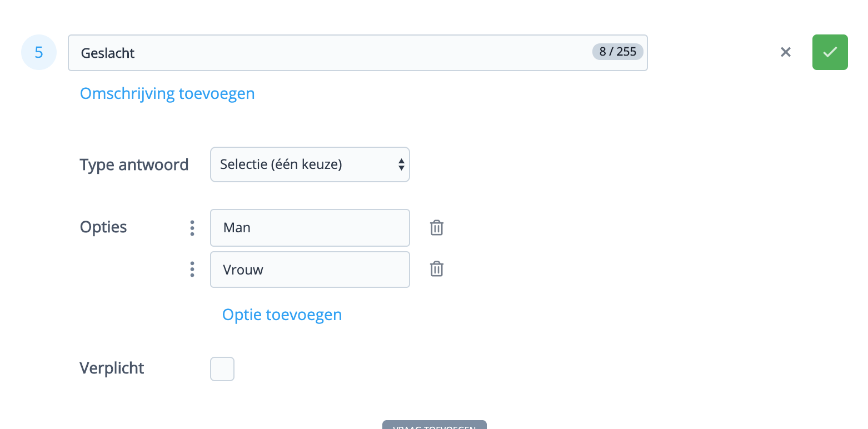Confirm question with green checkmark button
868x429 pixels.
(830, 52)
